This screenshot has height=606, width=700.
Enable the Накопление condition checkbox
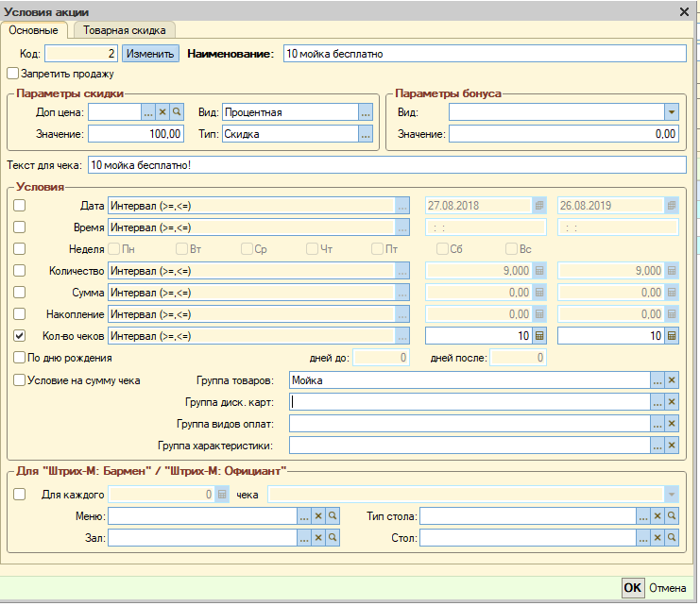[x=19, y=314]
